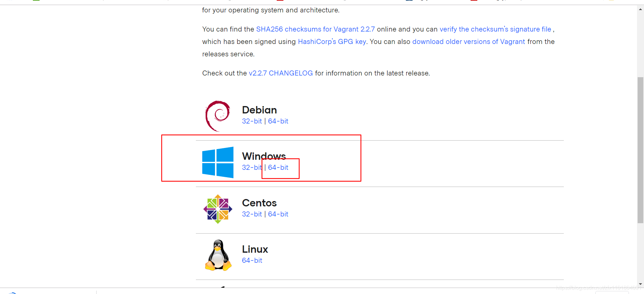Download Linux 64-bit package
The width and height of the screenshot is (644, 294).
[x=252, y=260]
